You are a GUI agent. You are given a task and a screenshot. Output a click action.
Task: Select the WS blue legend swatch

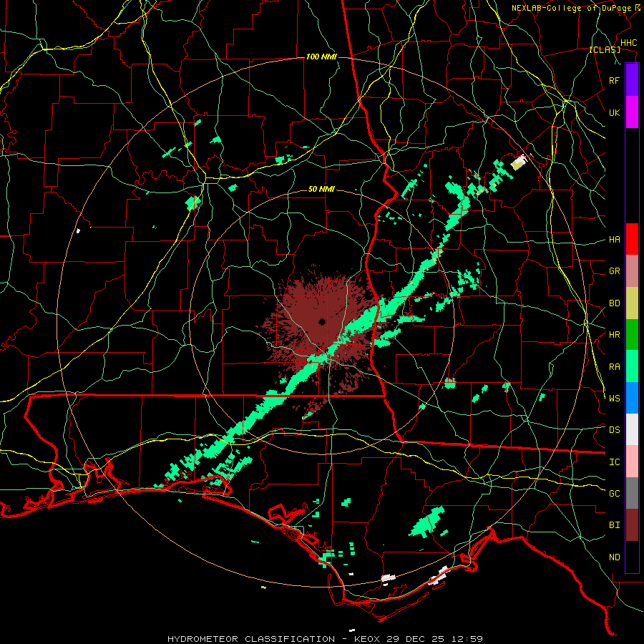pos(632,398)
